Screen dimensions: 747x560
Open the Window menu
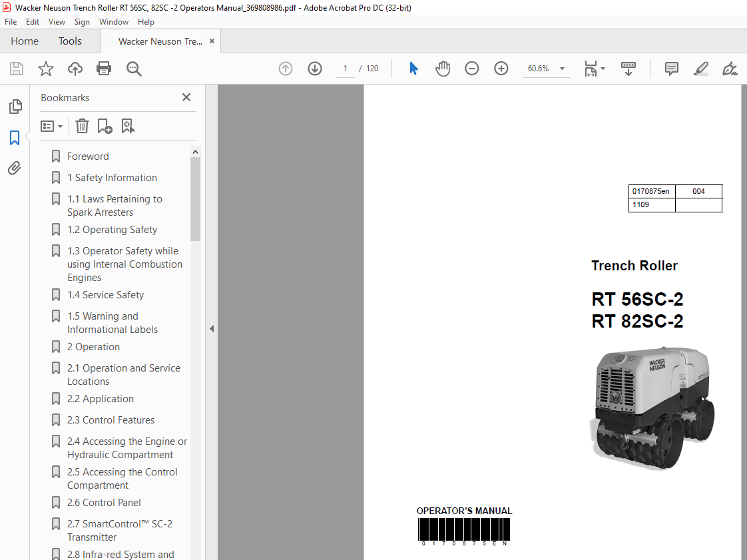113,22
